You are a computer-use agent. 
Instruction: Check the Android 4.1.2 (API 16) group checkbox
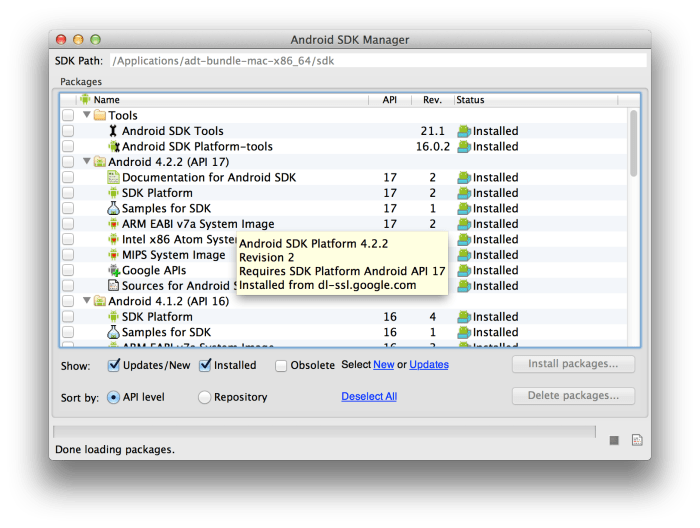click(x=68, y=301)
